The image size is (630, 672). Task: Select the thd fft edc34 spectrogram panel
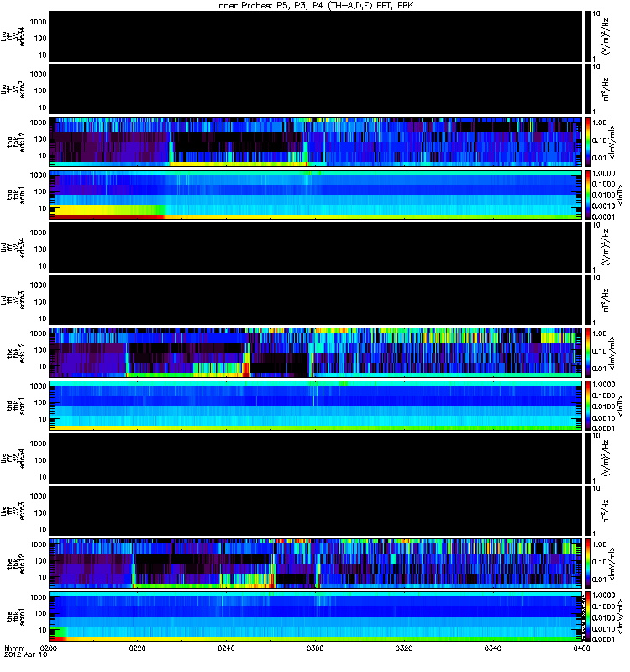tap(316, 248)
